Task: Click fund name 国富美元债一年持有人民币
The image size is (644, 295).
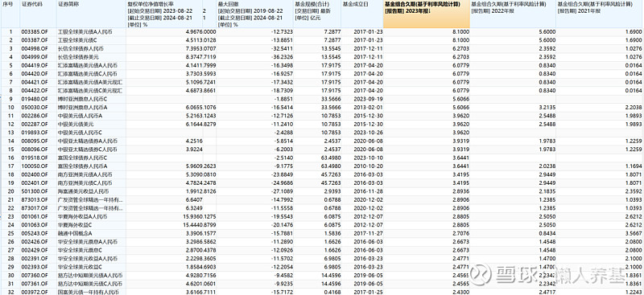Action: 89,292
